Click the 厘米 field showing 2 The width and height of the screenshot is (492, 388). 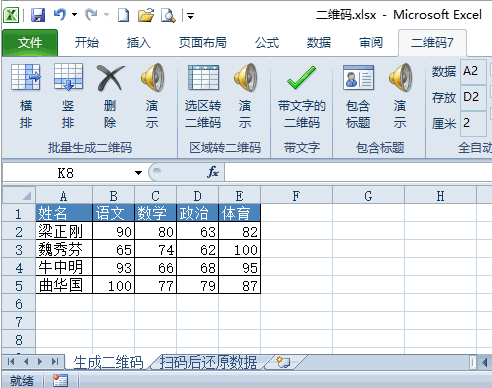(x=473, y=123)
